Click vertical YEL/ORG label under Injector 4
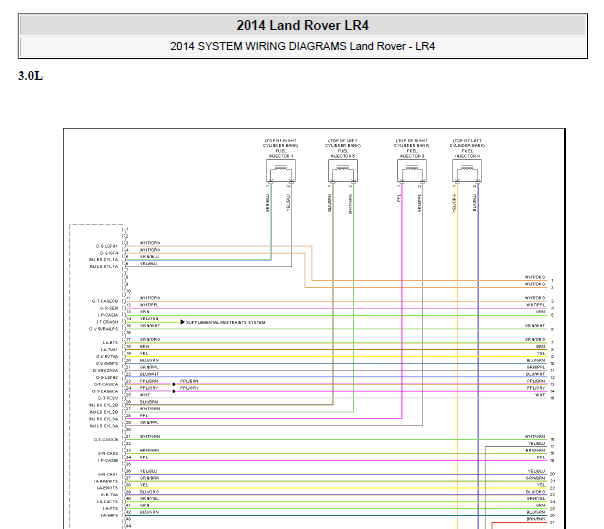This screenshot has height=529, width=604. [454, 203]
